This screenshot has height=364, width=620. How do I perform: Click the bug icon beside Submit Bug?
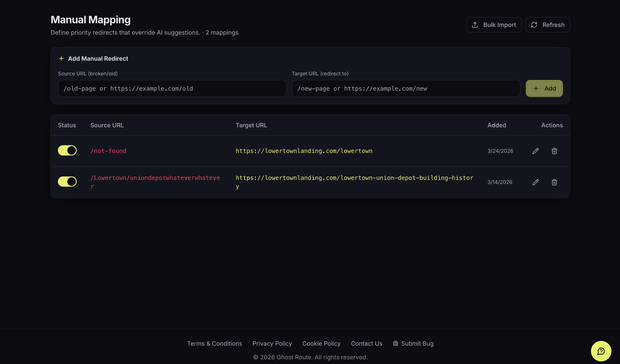click(x=395, y=343)
